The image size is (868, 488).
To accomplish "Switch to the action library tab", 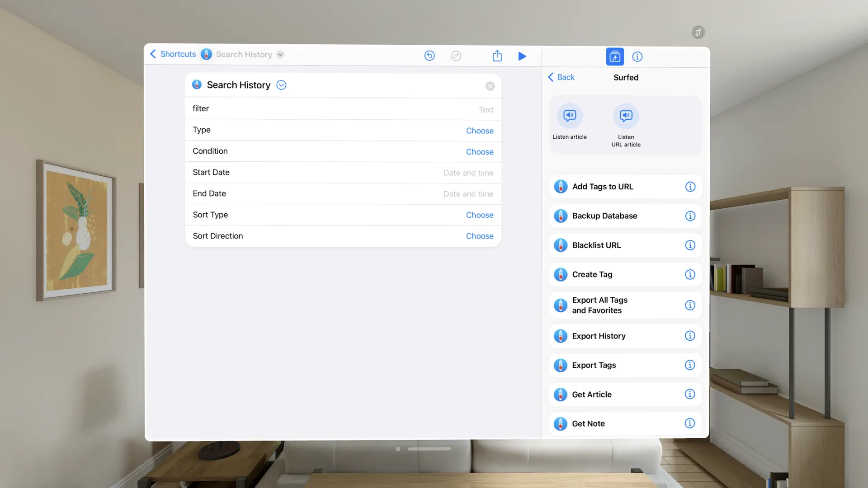I will point(615,56).
